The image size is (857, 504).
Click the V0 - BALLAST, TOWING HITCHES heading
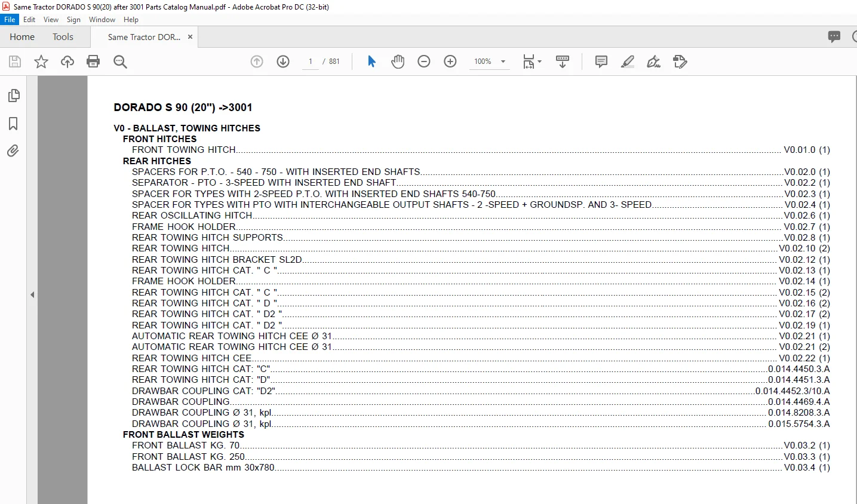pyautogui.click(x=187, y=128)
